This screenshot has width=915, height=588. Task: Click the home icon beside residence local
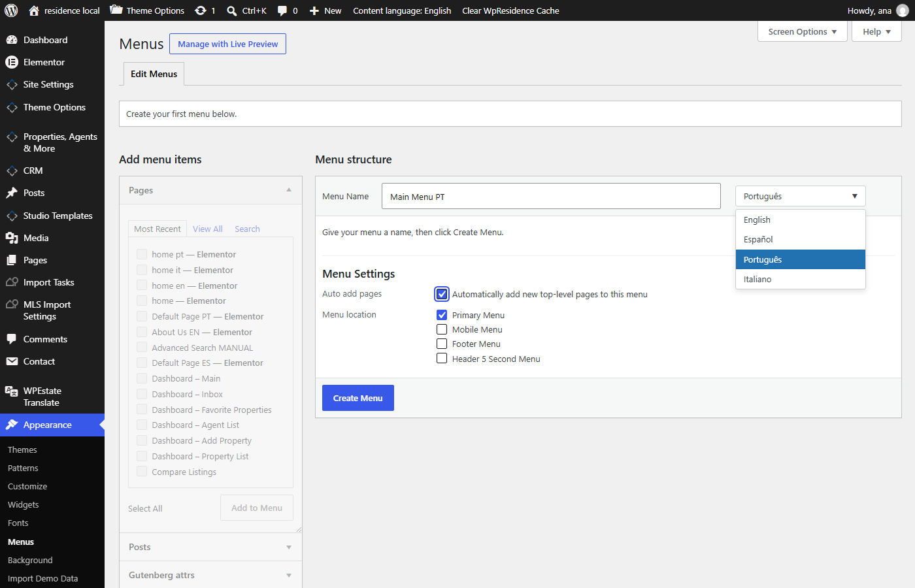point(34,10)
